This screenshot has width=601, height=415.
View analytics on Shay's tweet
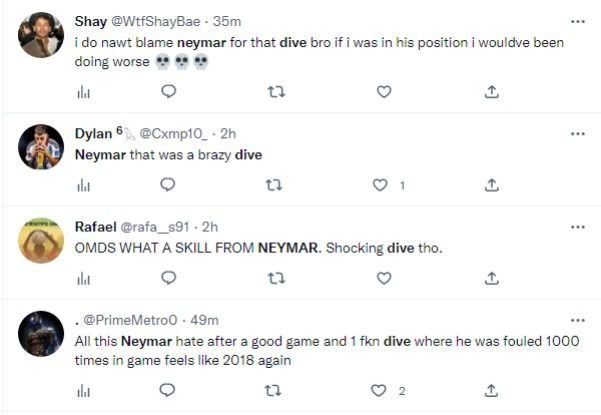click(84, 91)
